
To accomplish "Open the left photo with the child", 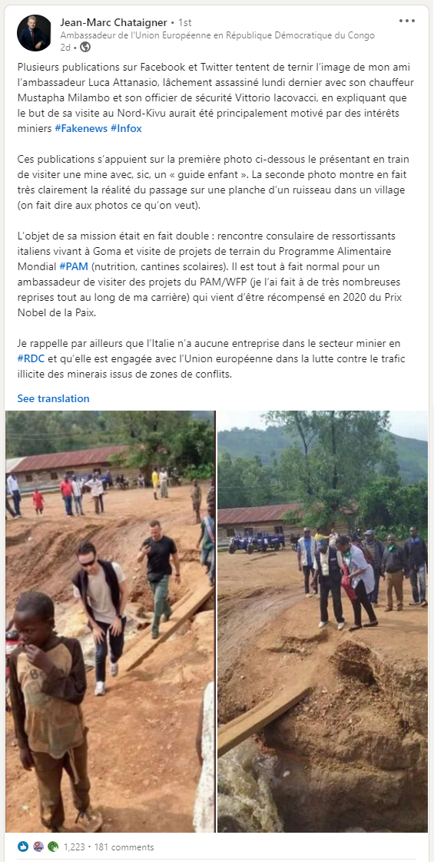I will pyautogui.click(x=110, y=621).
